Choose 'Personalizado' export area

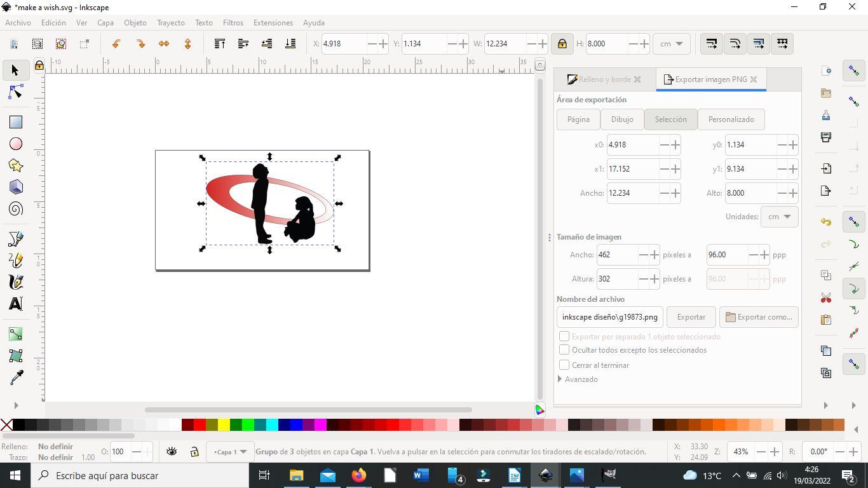coord(731,119)
